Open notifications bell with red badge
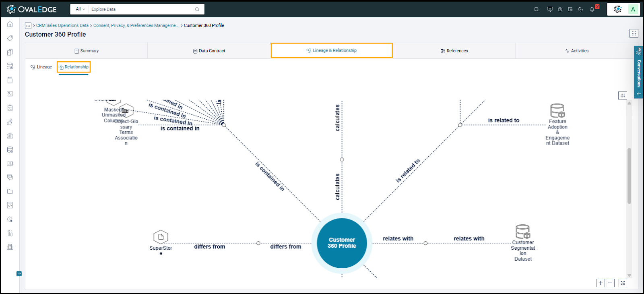The image size is (644, 294). coord(592,9)
